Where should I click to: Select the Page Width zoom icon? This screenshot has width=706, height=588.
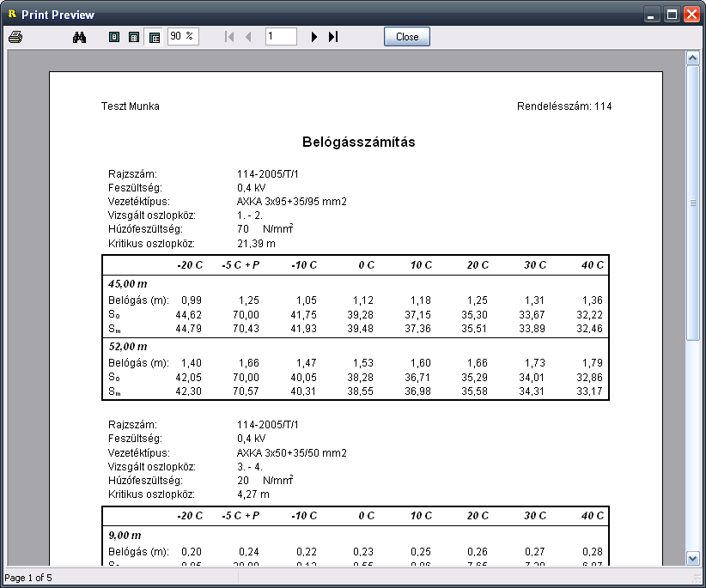tap(134, 37)
